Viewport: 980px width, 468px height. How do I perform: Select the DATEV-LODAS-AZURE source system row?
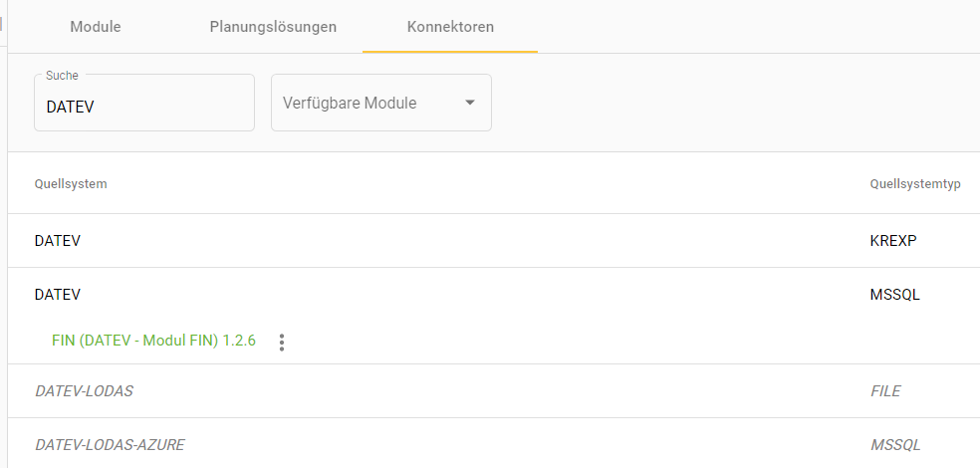(110, 445)
